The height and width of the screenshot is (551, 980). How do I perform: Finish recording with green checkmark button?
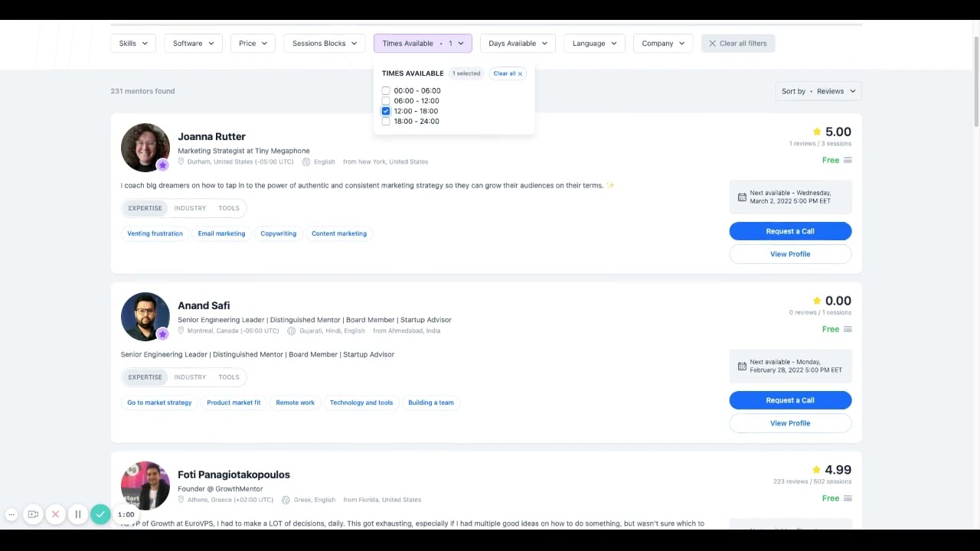tap(100, 514)
